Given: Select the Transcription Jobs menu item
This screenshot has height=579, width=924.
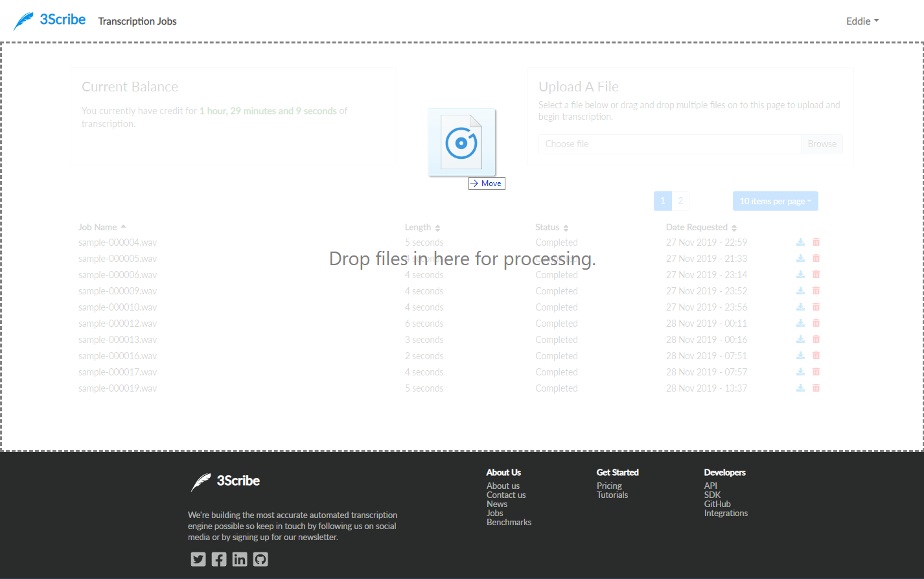Looking at the screenshot, I should (137, 21).
